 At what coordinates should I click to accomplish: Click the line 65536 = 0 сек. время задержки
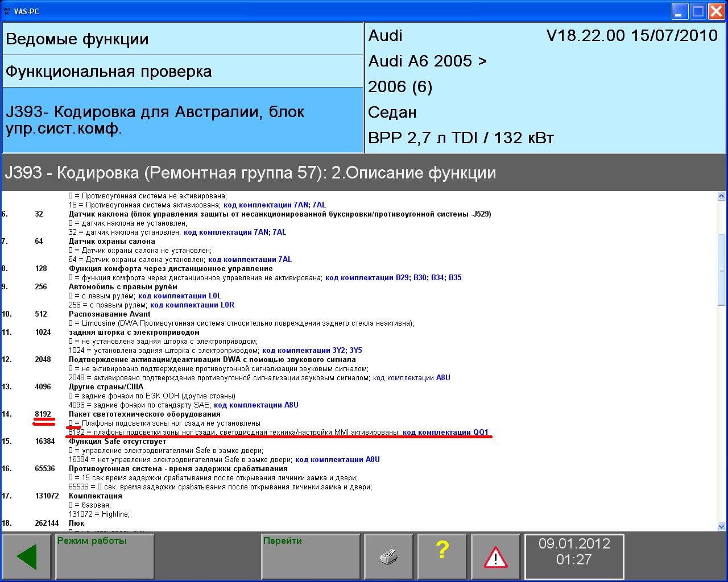220,487
